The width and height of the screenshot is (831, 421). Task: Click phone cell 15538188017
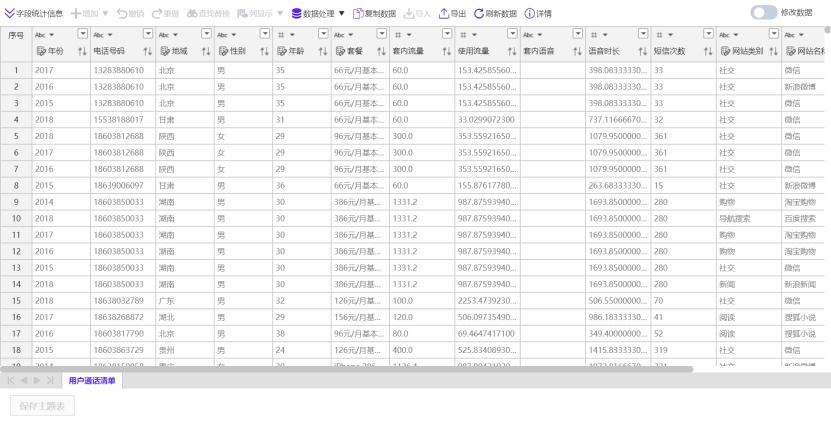click(x=123, y=120)
